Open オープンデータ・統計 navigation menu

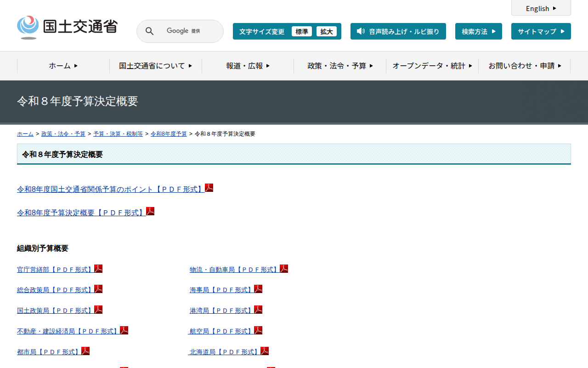tap(432, 66)
